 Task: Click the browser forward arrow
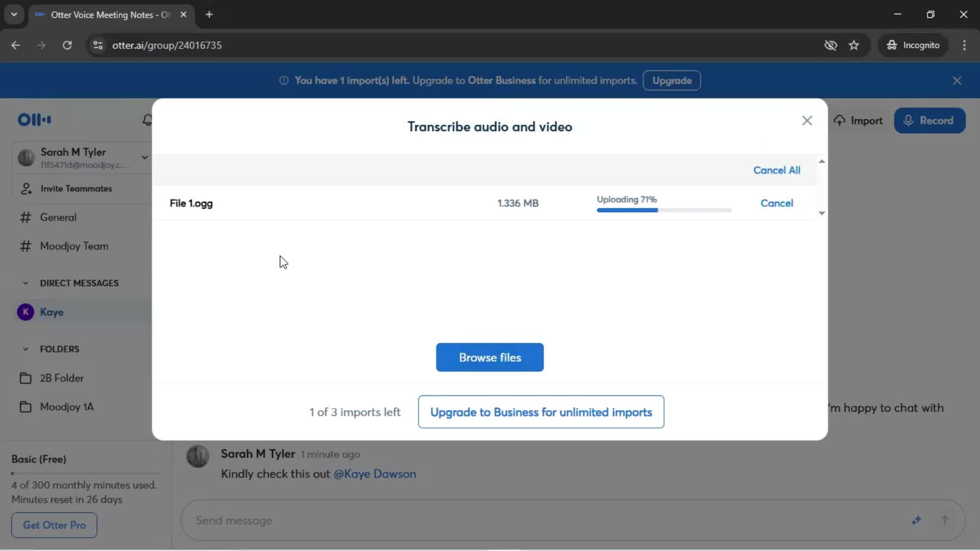point(41,45)
